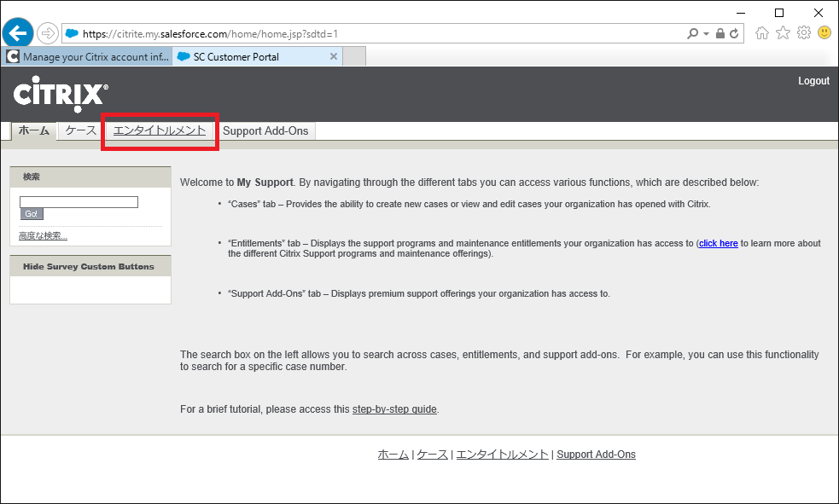This screenshot has height=504, width=839.
Task: Select the Support Add-Ons tab
Action: 265,131
